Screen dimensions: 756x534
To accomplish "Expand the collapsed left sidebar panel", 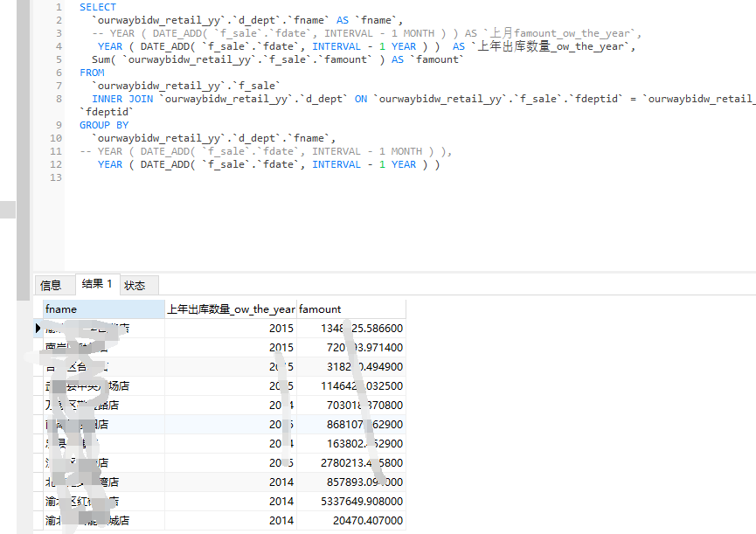I will [x=8, y=209].
